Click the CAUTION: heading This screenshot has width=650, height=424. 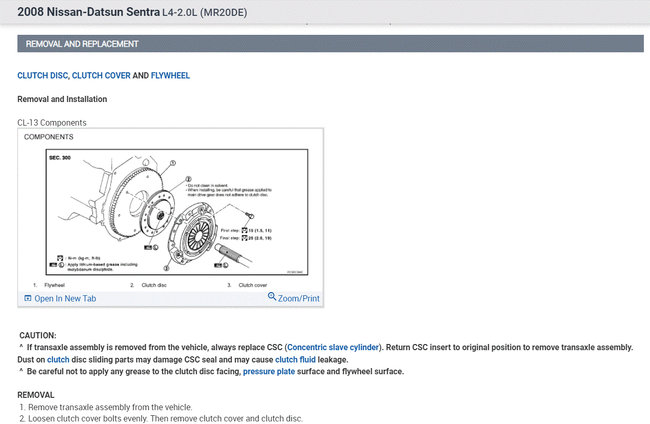(38, 335)
